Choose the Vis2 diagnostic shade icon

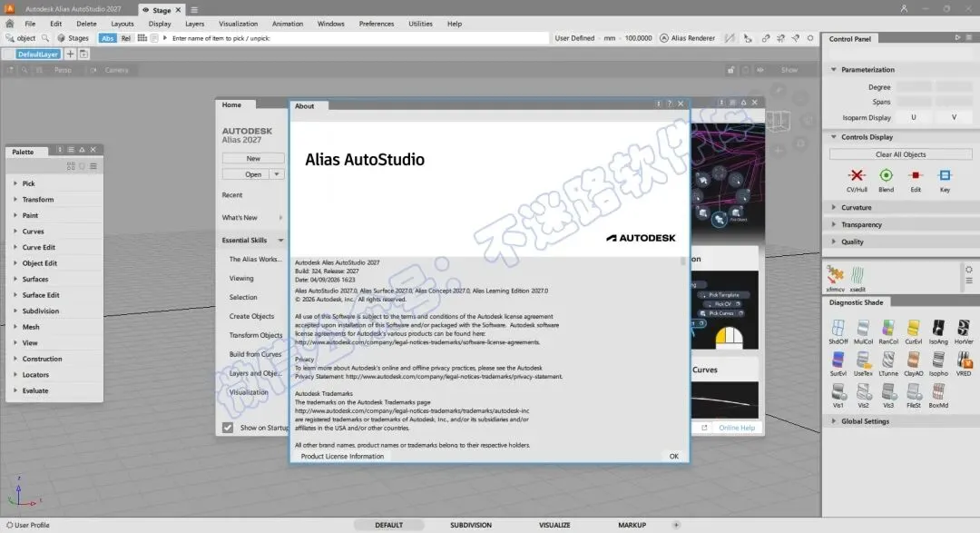863,391
